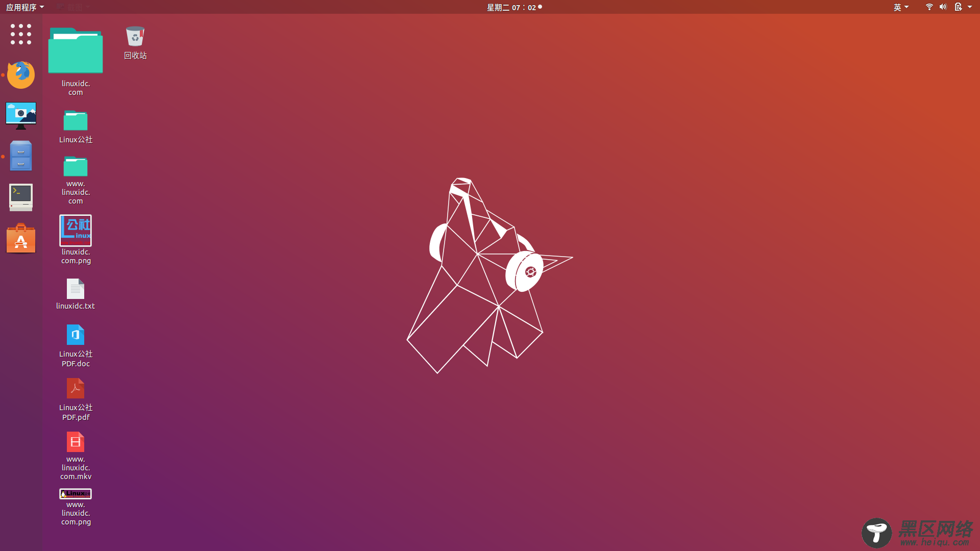Image resolution: width=980 pixels, height=551 pixels.
Task: Select the linuxidc.txt file icon
Action: (x=76, y=289)
